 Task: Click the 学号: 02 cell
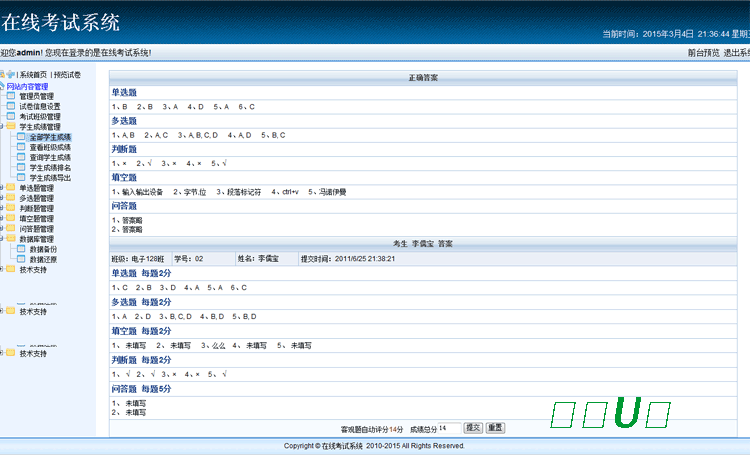[x=203, y=259]
